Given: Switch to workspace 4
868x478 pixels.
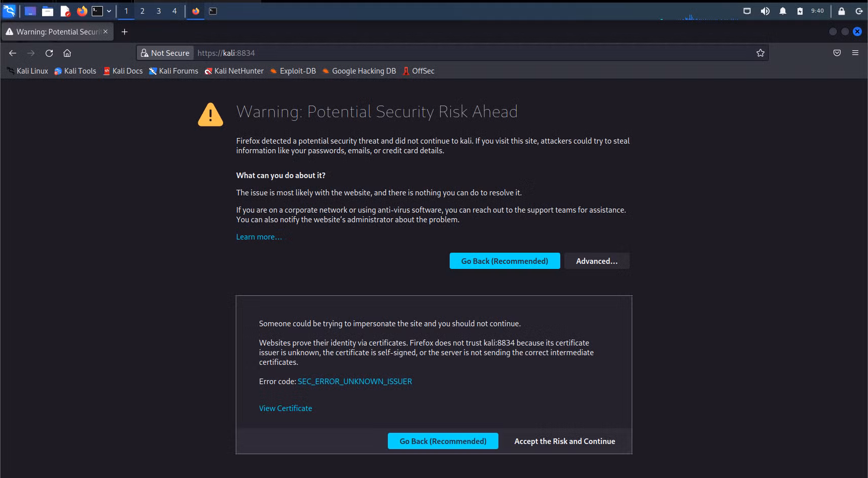Looking at the screenshot, I should tap(174, 11).
